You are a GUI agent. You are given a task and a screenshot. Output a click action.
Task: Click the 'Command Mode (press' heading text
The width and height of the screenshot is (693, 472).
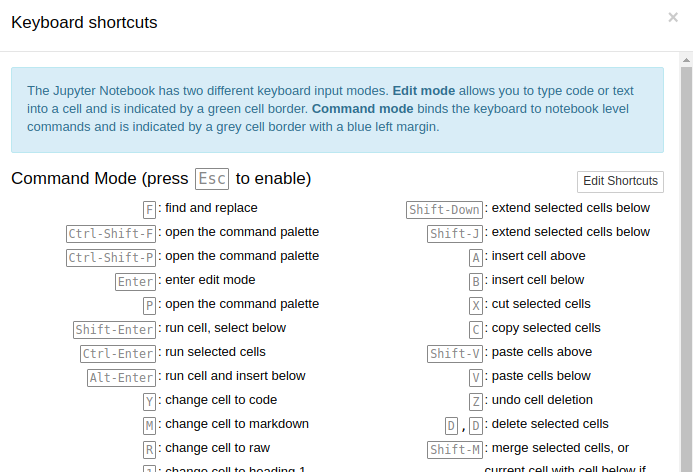[x=100, y=179]
